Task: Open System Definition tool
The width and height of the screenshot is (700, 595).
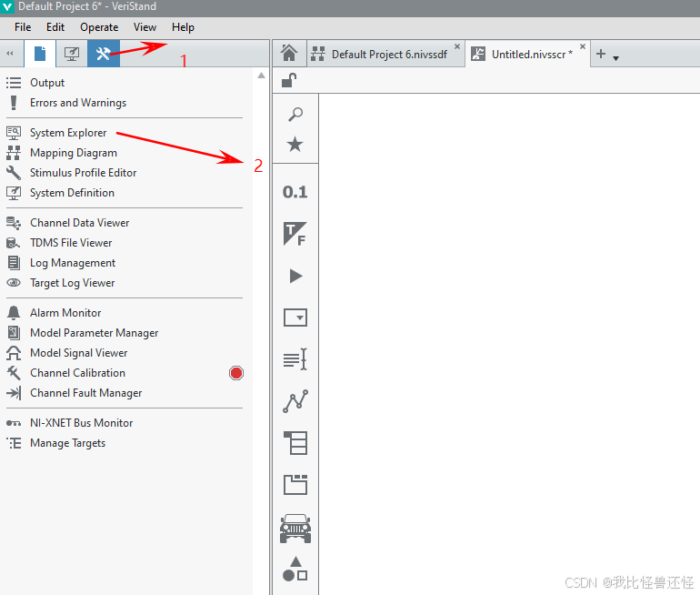Action: click(x=73, y=193)
